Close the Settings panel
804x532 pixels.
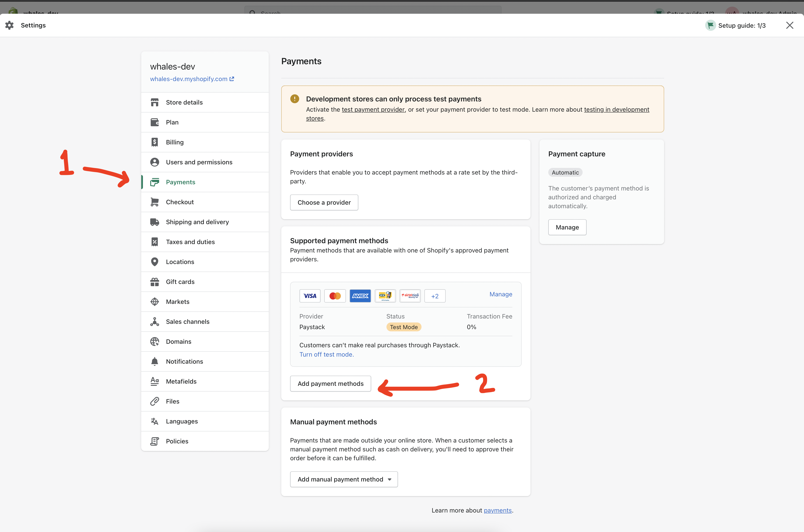tap(789, 25)
